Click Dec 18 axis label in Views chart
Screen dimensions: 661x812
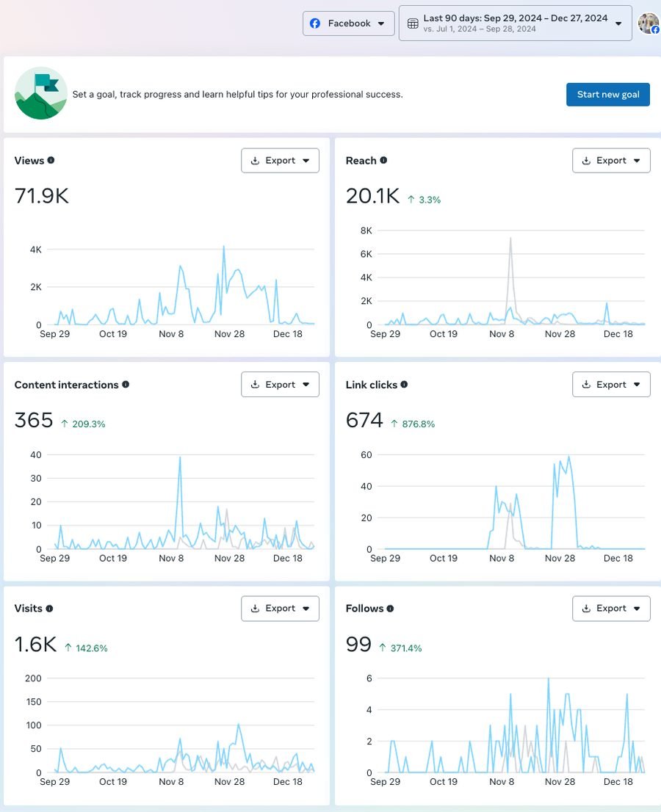tap(287, 334)
